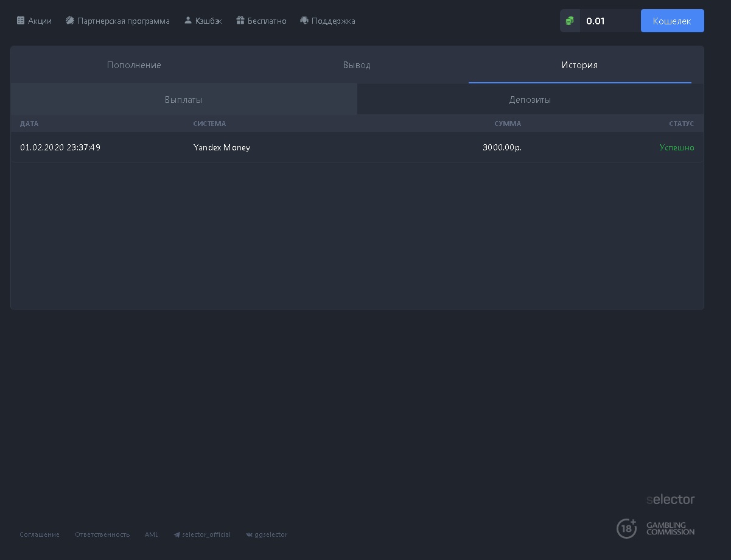Show the Депозиты history sub-tab

530,100
